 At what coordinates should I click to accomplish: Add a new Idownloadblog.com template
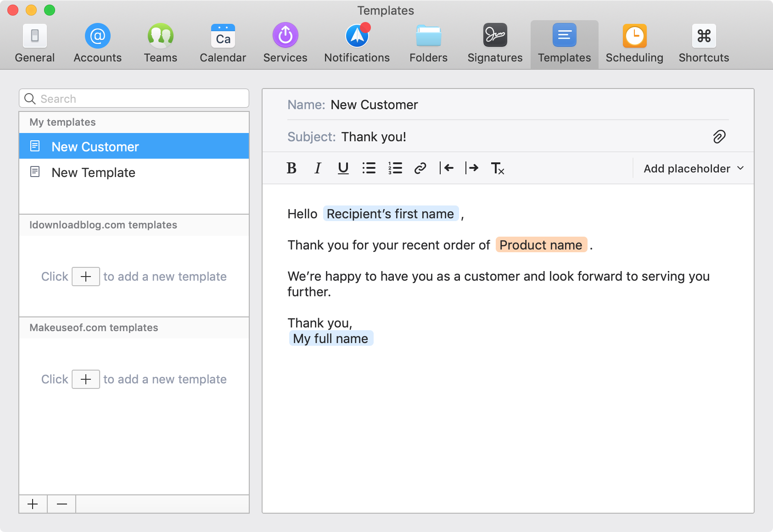click(85, 277)
